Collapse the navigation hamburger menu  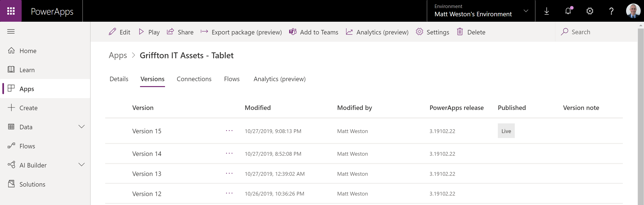pyautogui.click(x=11, y=31)
